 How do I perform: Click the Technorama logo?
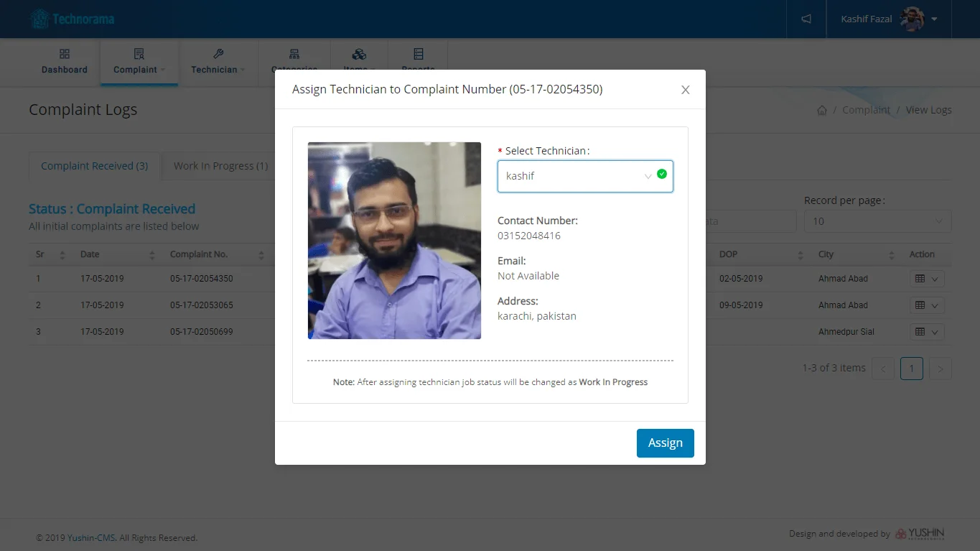tap(73, 19)
